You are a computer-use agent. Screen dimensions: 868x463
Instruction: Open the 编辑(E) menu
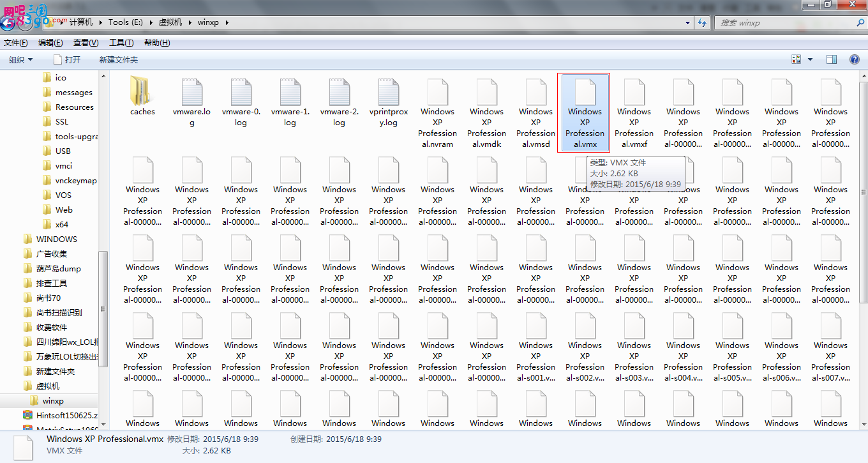(50, 43)
